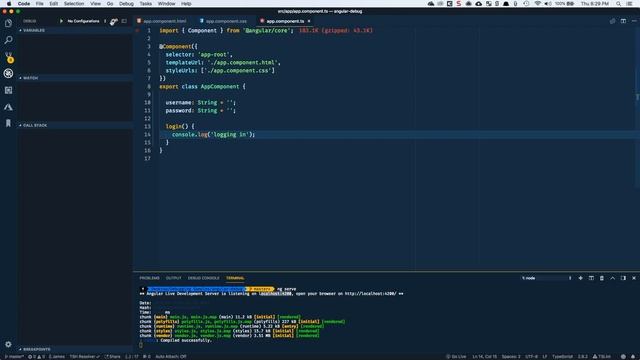Select the TERMINAL panel tab
This screenshot has height=360, width=640.
tap(235, 278)
